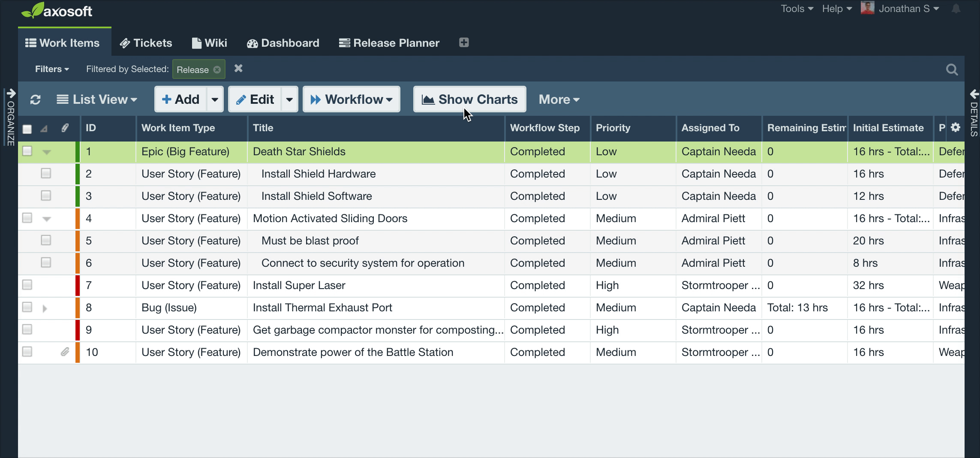Click the add tab plus icon
The image size is (980, 458).
click(x=464, y=42)
